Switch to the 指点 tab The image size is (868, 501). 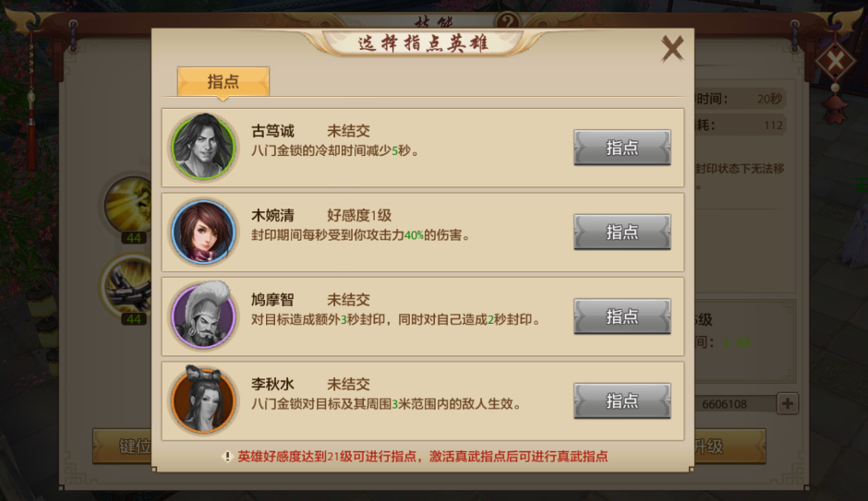coord(223,82)
